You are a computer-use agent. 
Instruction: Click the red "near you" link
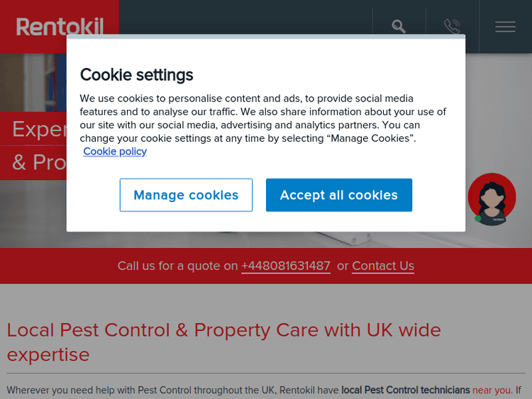pyautogui.click(x=492, y=390)
